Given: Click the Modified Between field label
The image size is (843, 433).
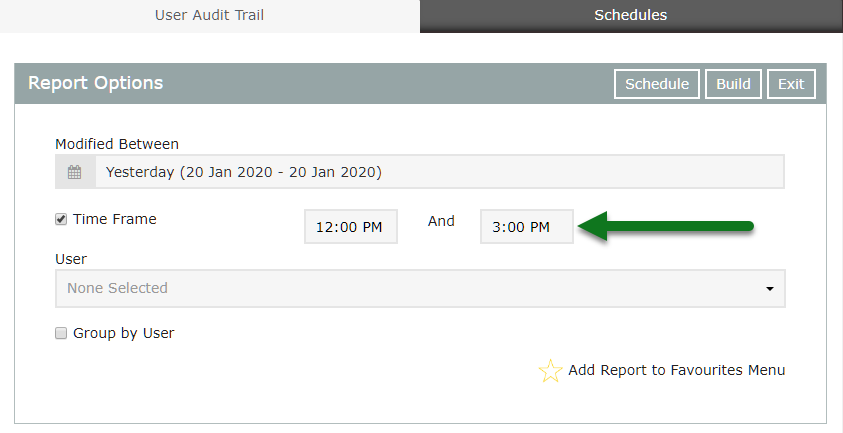Looking at the screenshot, I should 117,144.
